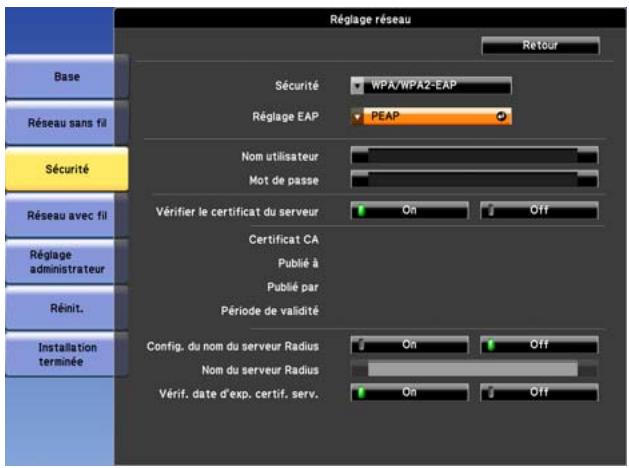The height and width of the screenshot is (468, 629).
Task: Click the Retour button
Action: 540,45
